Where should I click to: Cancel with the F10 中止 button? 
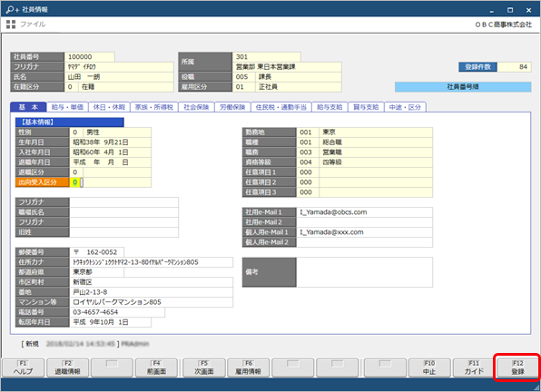[x=429, y=367]
